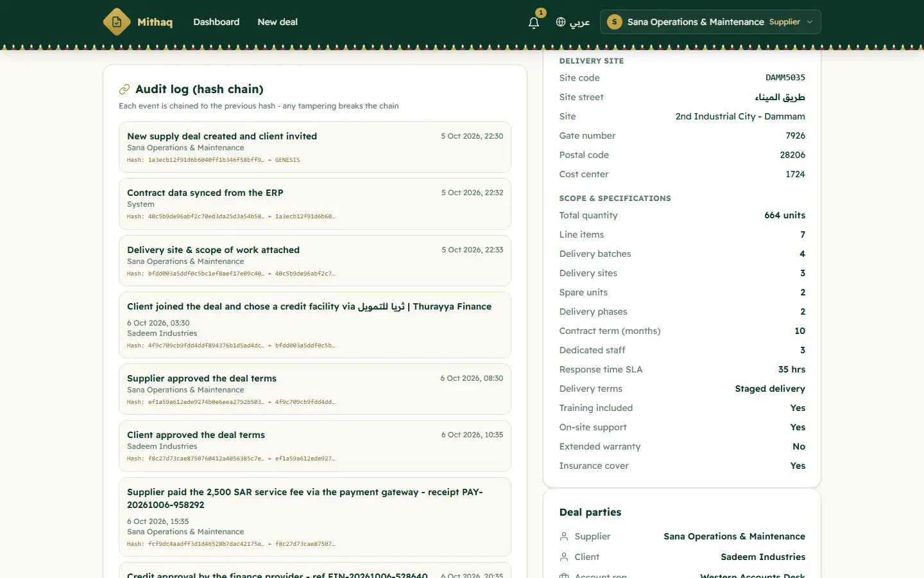
Task: Click the chain link icon beside Audit log
Action: point(124,89)
